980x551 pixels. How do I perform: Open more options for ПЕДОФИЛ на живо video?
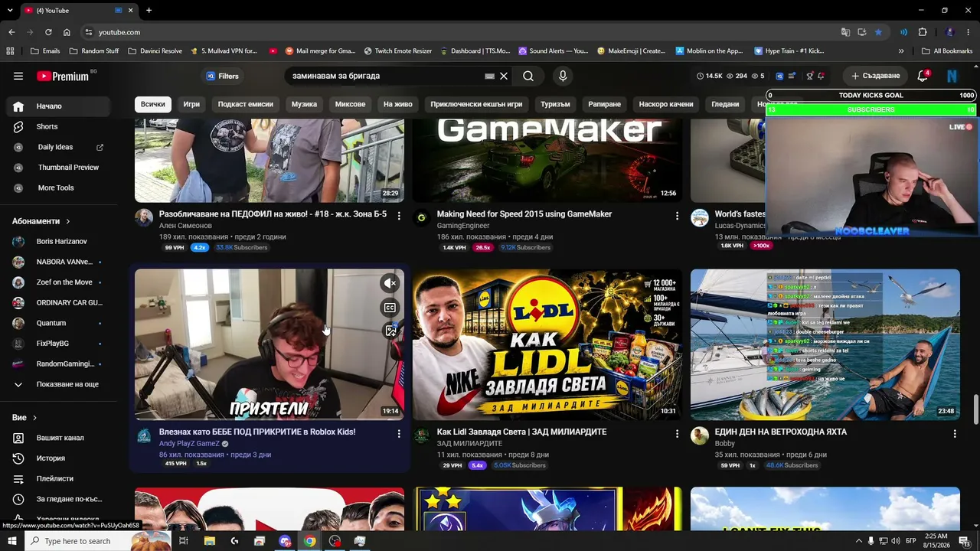click(399, 216)
